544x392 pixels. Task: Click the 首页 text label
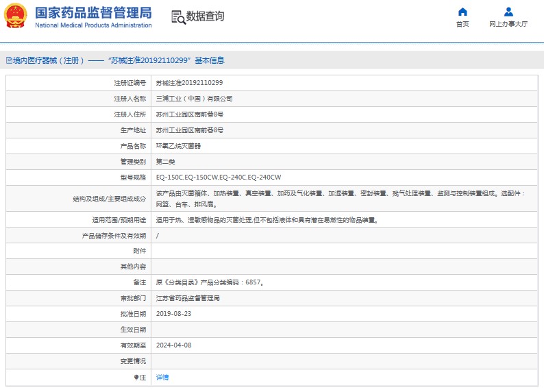click(462, 24)
